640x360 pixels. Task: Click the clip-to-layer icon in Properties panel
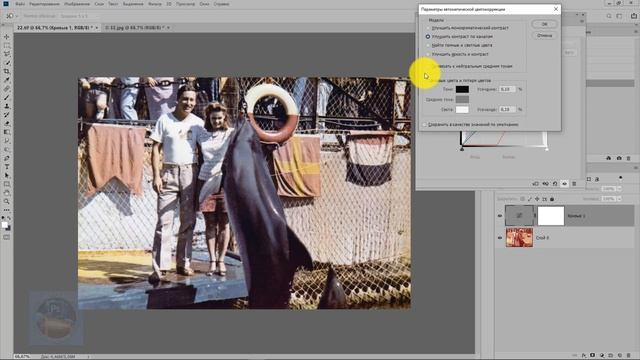pyautogui.click(x=536, y=184)
